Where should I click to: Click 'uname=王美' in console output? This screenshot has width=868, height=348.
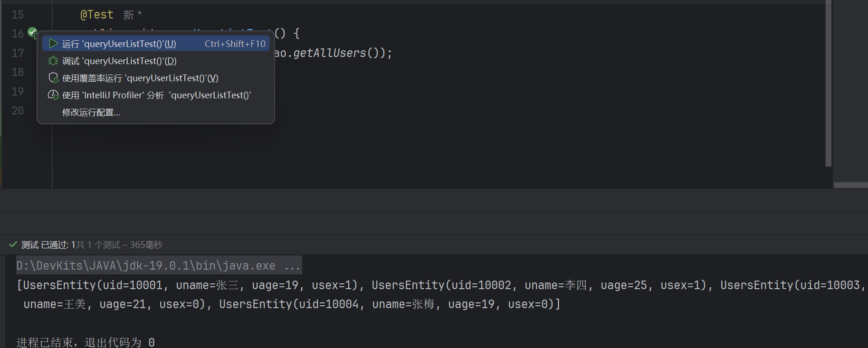[x=55, y=304]
